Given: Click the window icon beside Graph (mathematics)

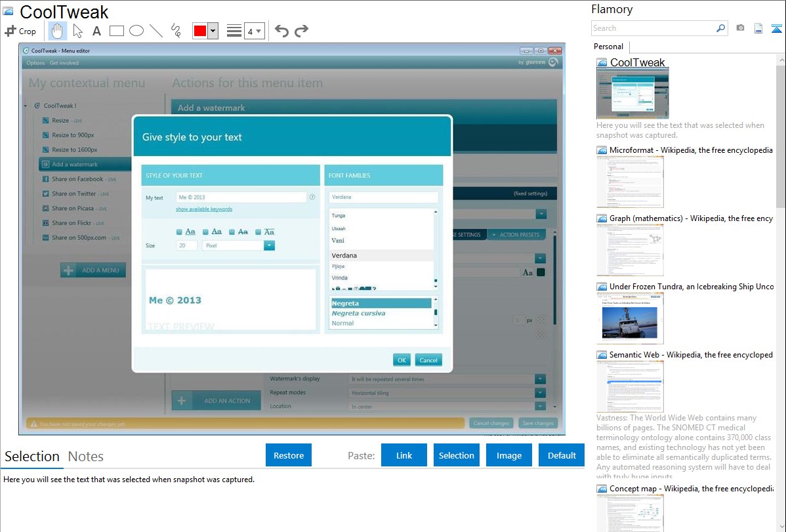Looking at the screenshot, I should [602, 218].
